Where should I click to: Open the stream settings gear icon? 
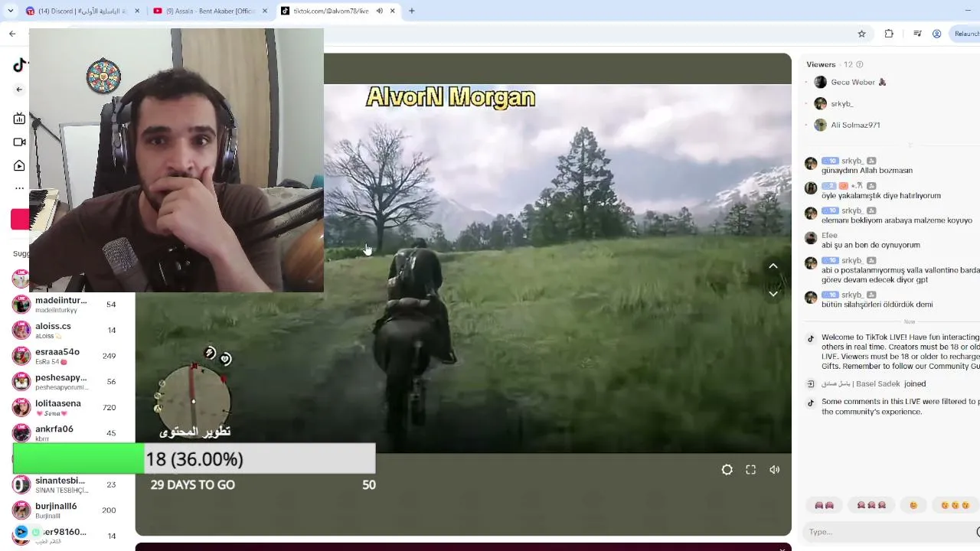[727, 470]
